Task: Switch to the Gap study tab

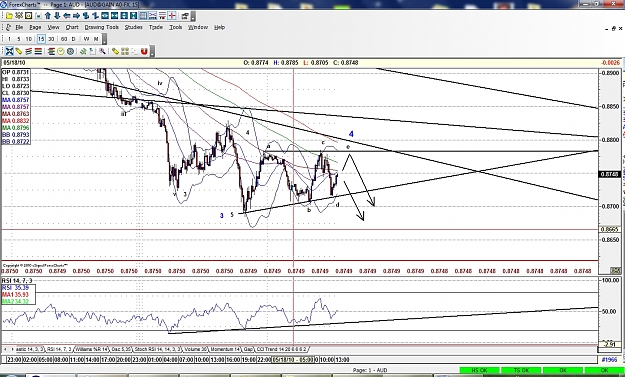Action: (248, 349)
